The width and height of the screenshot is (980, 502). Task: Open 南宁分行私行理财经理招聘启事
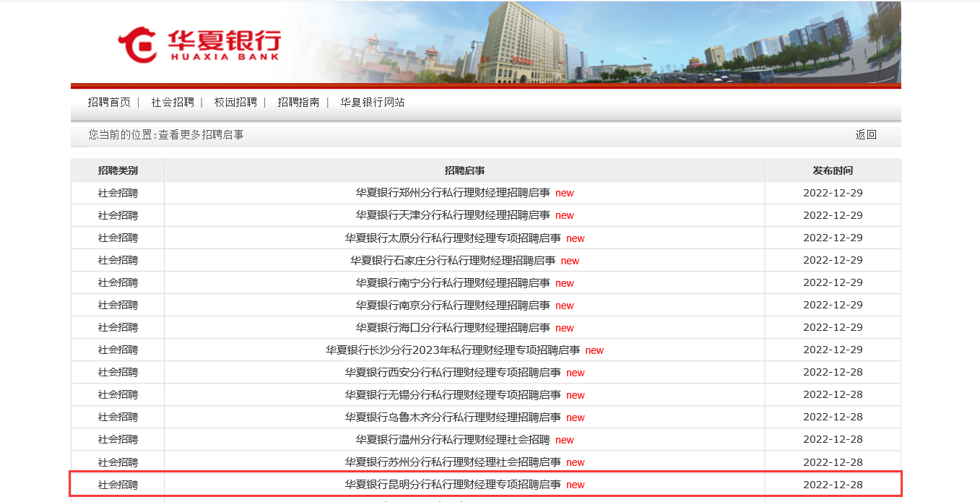tap(453, 282)
